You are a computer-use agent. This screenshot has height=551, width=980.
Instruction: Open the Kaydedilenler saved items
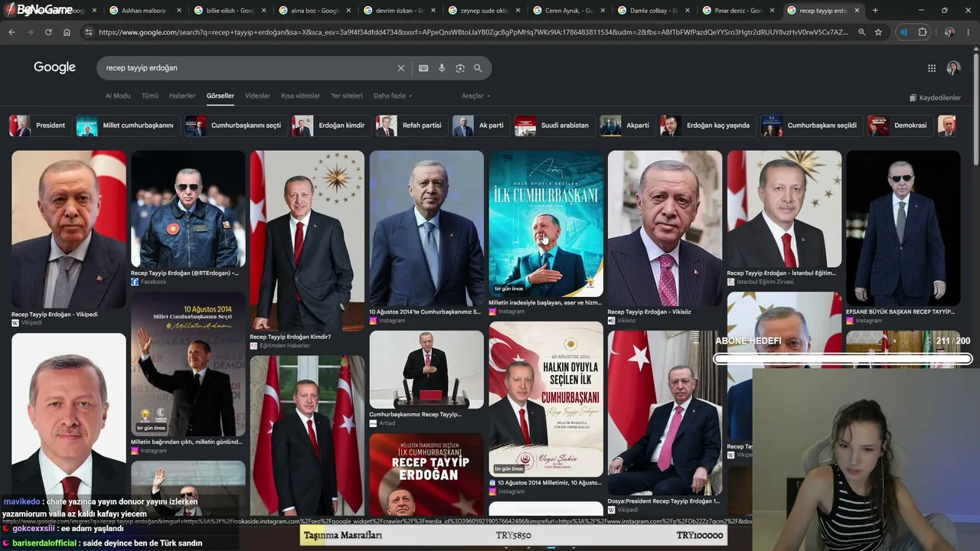[935, 98]
